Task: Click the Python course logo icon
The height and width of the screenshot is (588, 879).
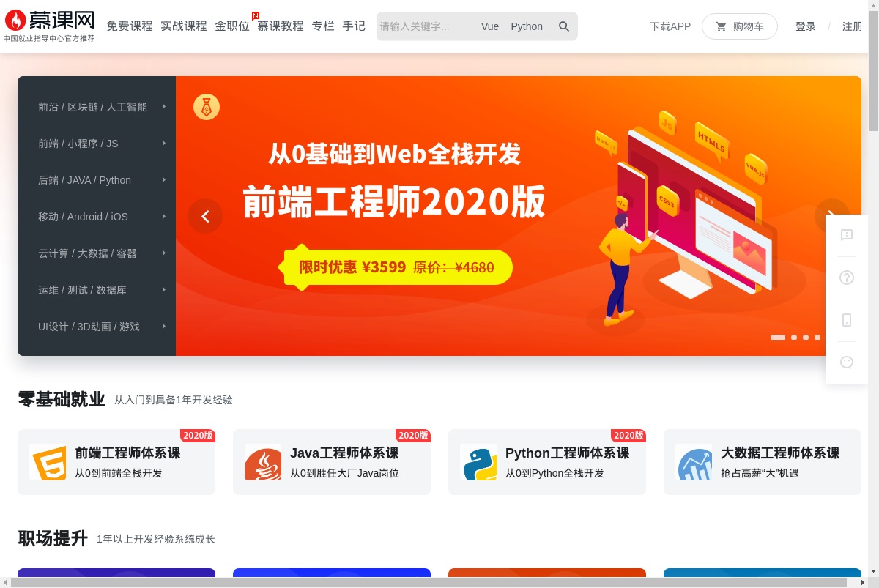Action: pos(478,462)
